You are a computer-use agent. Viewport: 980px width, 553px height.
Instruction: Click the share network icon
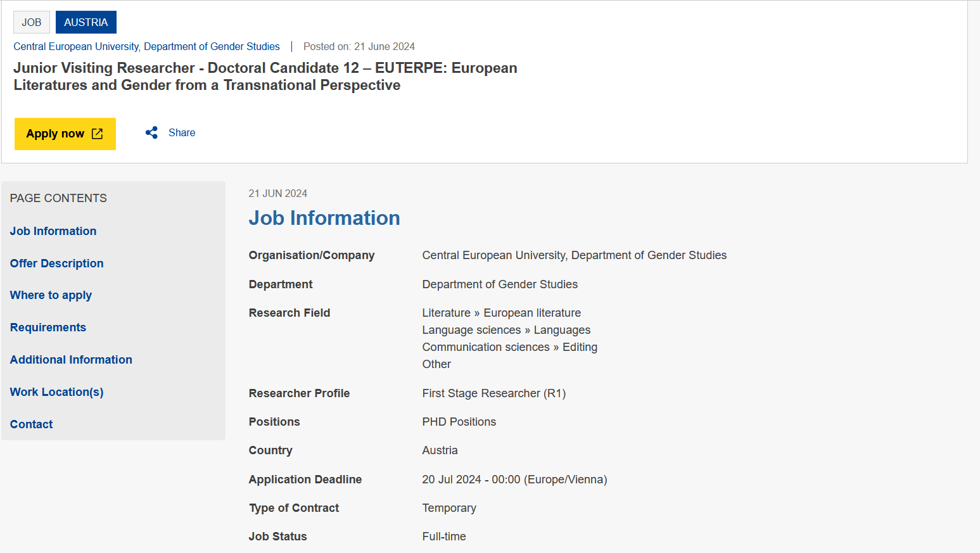(151, 133)
